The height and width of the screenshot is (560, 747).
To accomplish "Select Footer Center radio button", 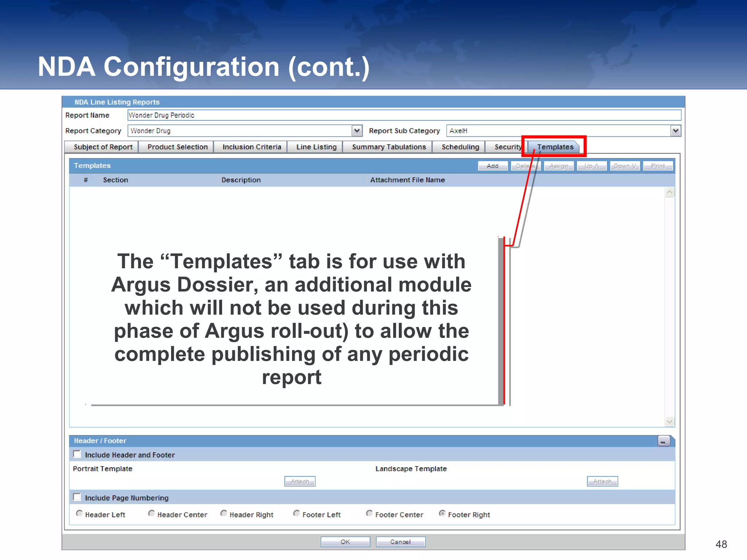I will 369,513.
